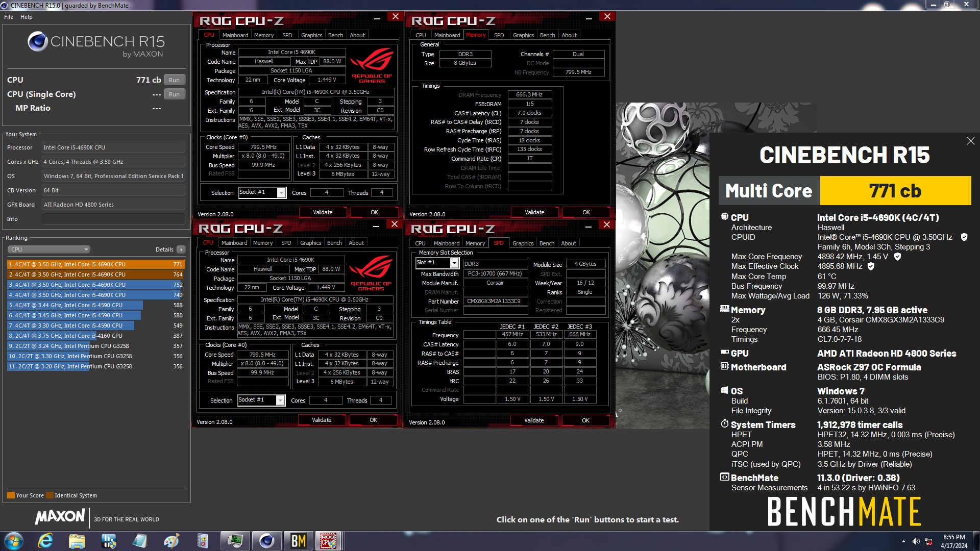980x551 pixels.
Task: Click the shield beside Max Core Frequency value
Action: click(x=897, y=257)
